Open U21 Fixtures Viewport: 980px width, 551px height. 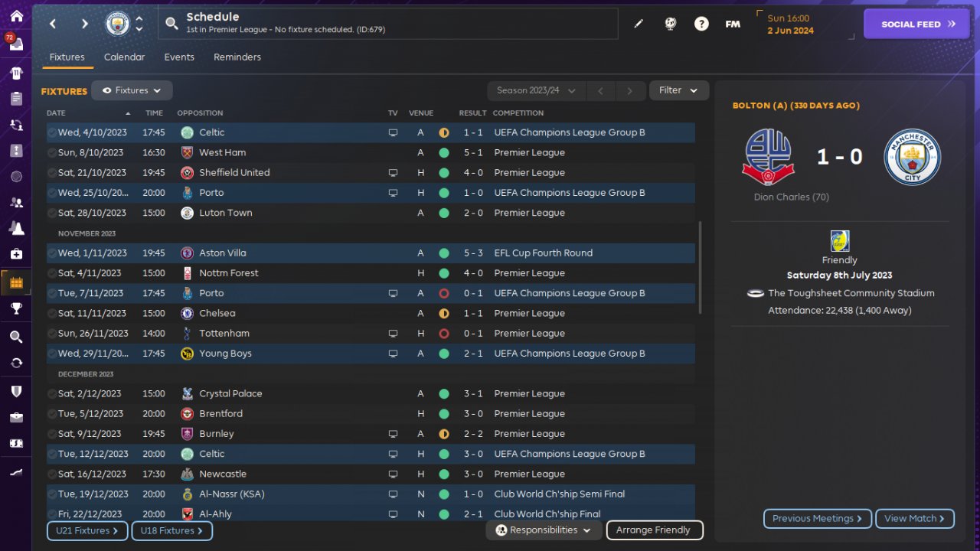coord(87,530)
